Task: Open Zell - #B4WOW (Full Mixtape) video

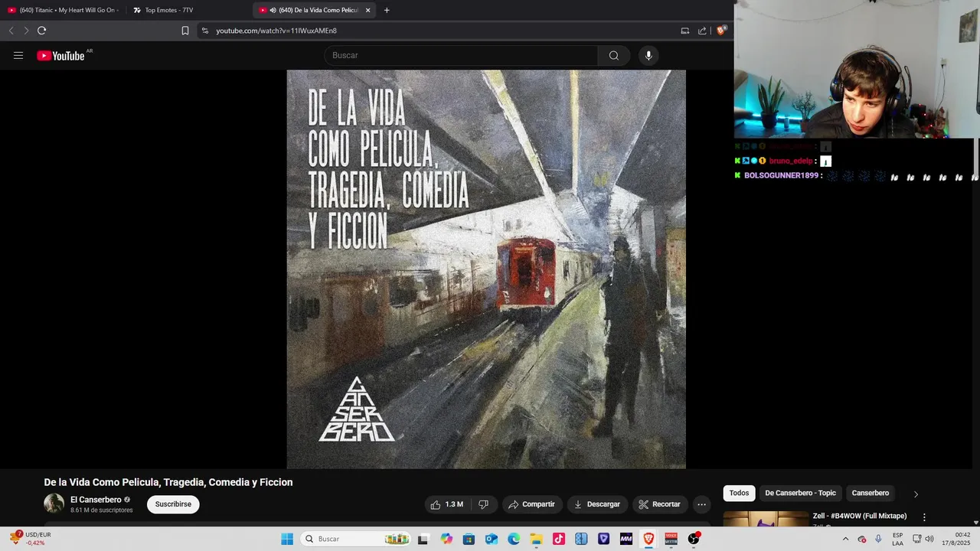Action: (859, 516)
